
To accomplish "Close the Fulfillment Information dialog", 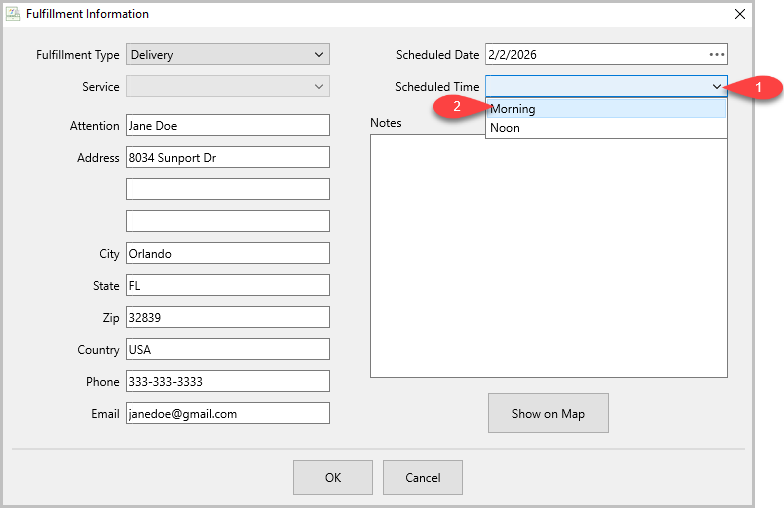I will (740, 14).
